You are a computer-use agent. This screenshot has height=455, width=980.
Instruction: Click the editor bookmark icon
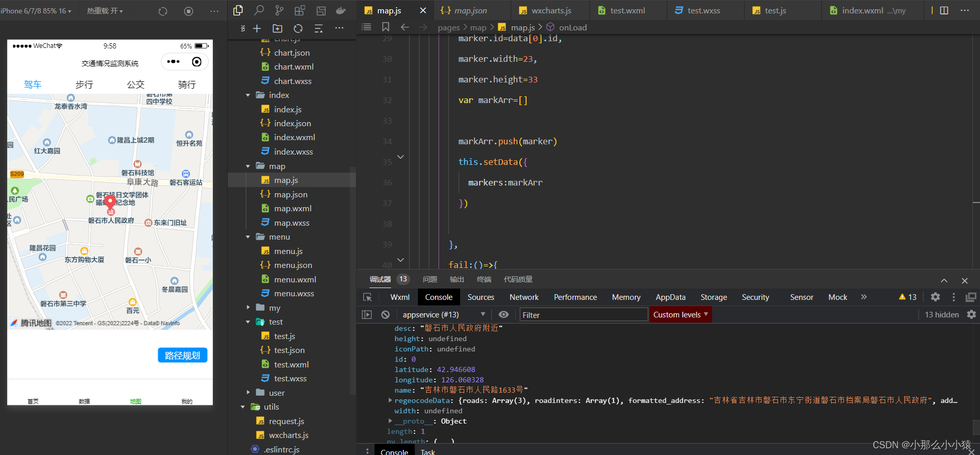(385, 27)
